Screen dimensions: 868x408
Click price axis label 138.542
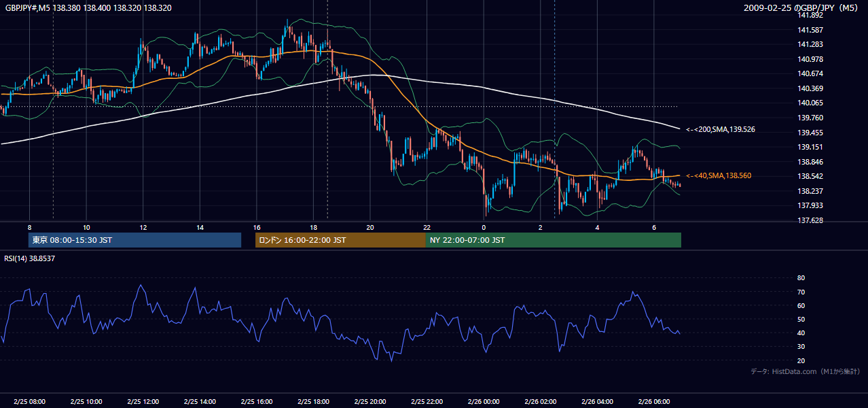[x=810, y=176]
